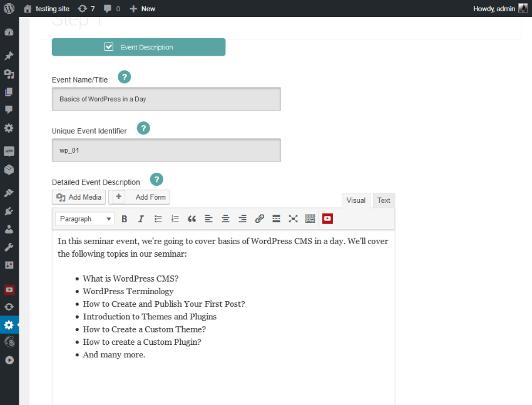Collapse the Event Description section bar
The width and height of the screenshot is (532, 405).
138,47
